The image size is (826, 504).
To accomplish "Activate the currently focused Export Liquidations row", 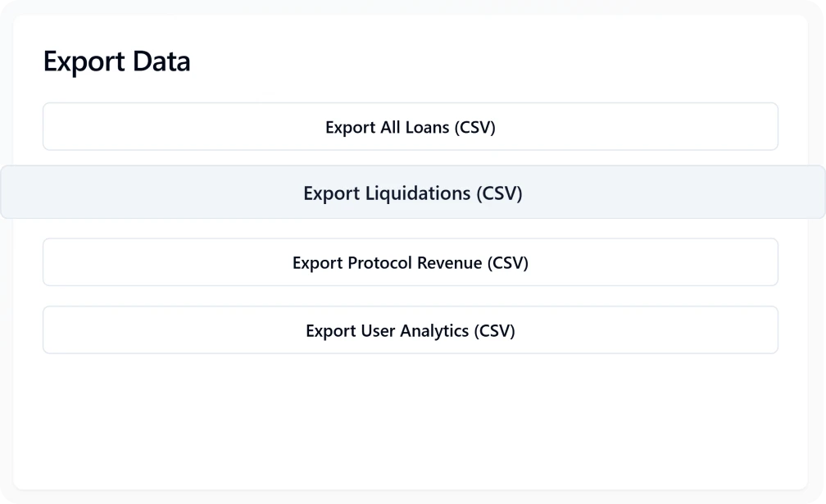I will click(412, 193).
